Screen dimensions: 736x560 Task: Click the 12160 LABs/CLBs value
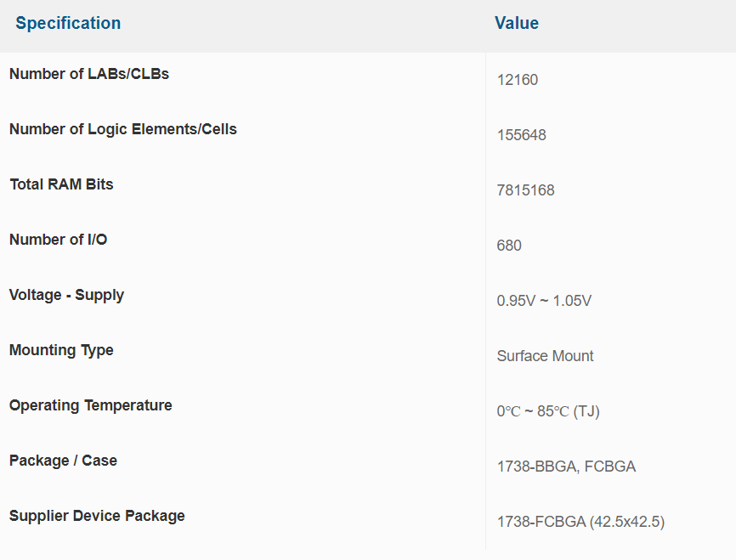click(x=518, y=80)
